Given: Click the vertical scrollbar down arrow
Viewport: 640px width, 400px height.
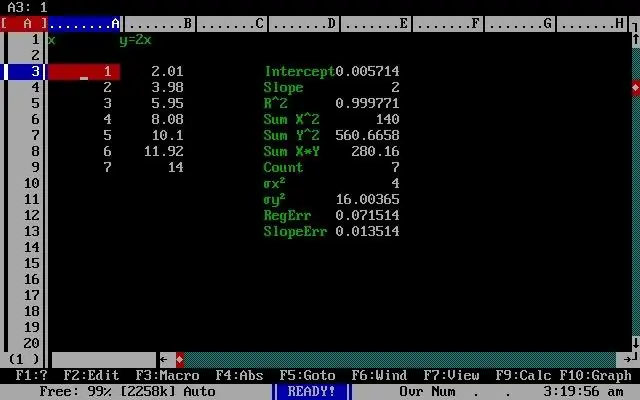Looking at the screenshot, I should (636, 342).
